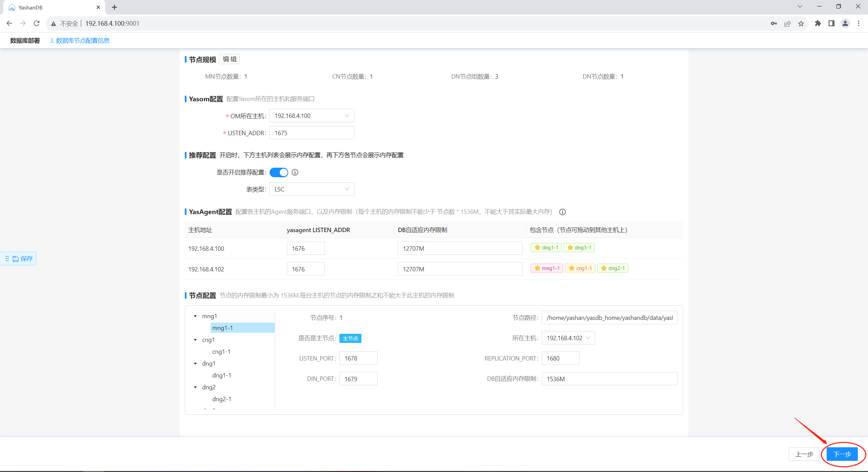Select the cng1-1 node tag in host table
Image resolution: width=868 pixels, height=472 pixels.
[x=580, y=268]
